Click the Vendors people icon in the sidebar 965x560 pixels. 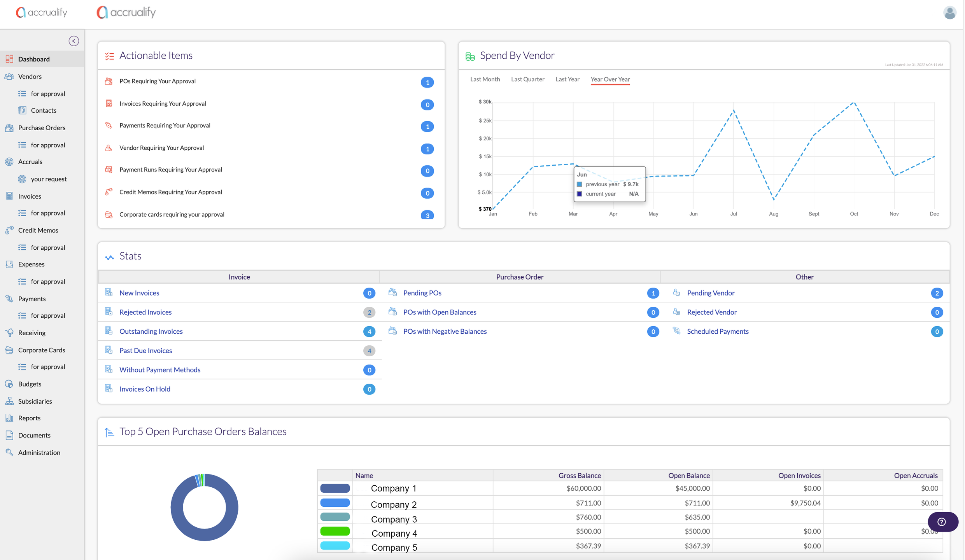(x=9, y=76)
